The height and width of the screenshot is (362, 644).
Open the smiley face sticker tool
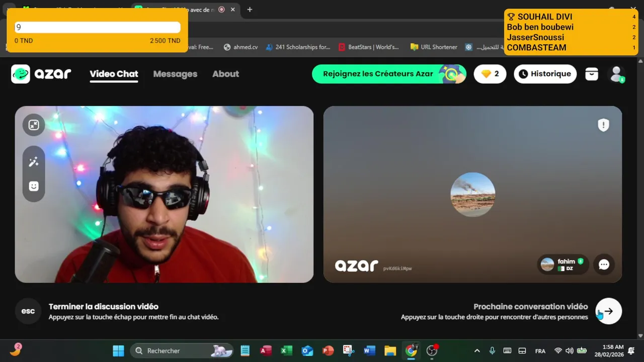click(x=34, y=186)
